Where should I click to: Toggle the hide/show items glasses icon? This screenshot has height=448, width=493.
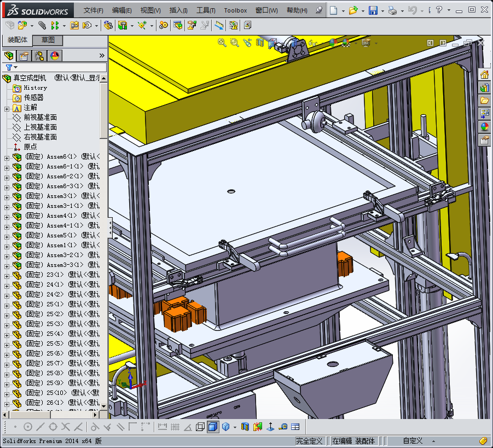tap(312, 43)
